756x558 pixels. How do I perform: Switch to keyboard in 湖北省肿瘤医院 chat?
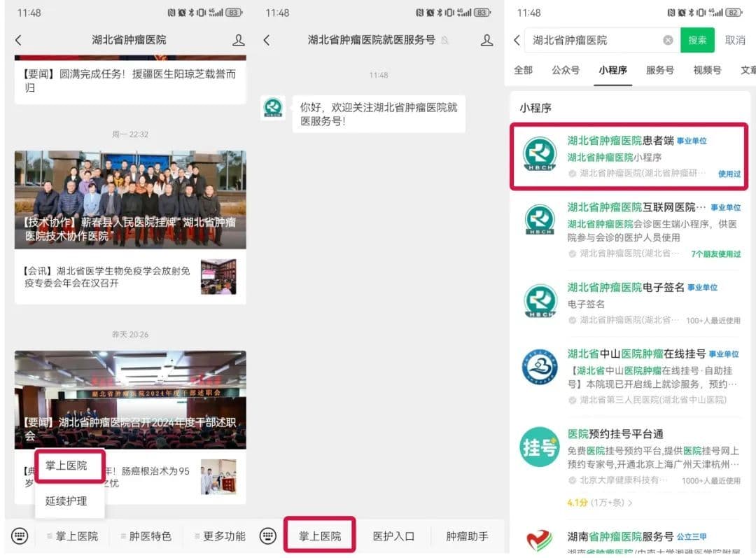click(20, 536)
